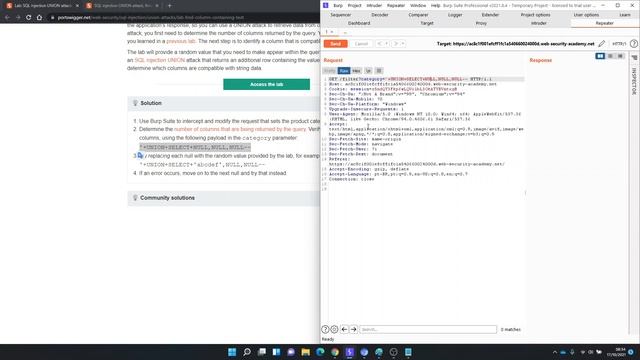This screenshot has width=640, height=360.
Task: Open the back history dropdown arrow
Action: point(386,44)
